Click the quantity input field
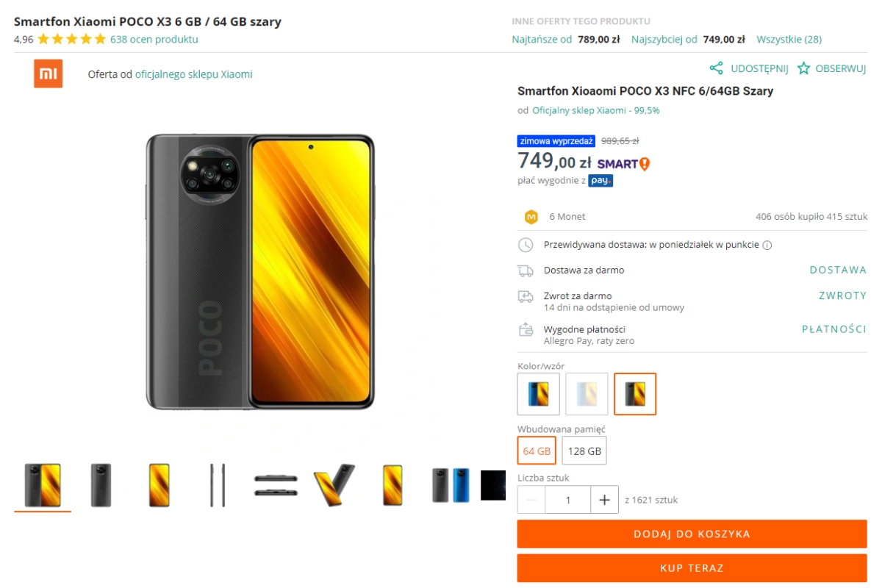The height and width of the screenshot is (588, 882). 567,500
